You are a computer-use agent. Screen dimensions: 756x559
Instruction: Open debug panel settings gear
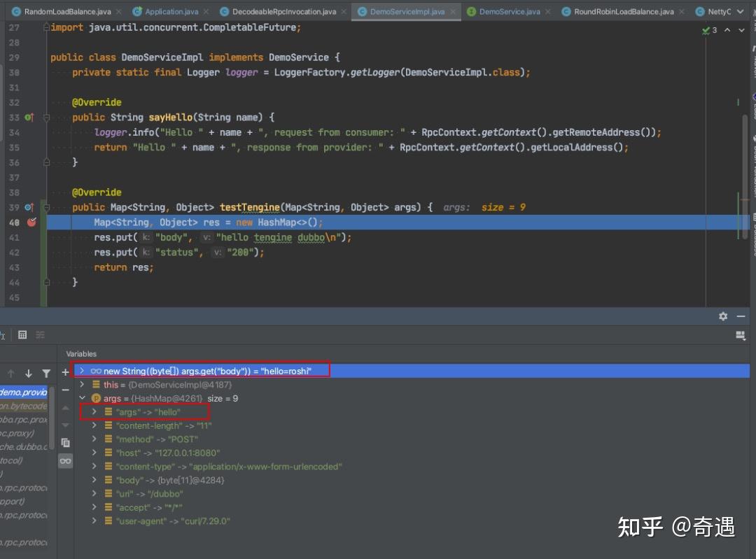click(722, 316)
